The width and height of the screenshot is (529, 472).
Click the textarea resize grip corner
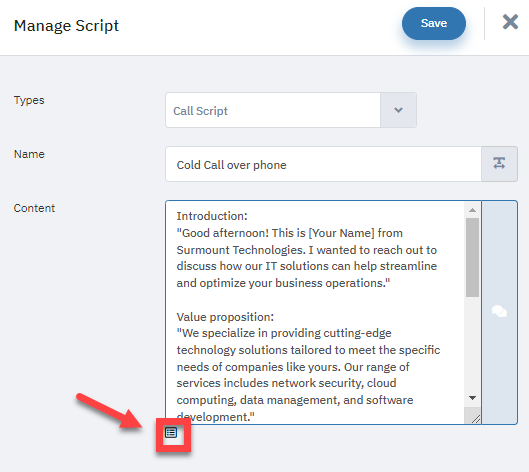475,418
